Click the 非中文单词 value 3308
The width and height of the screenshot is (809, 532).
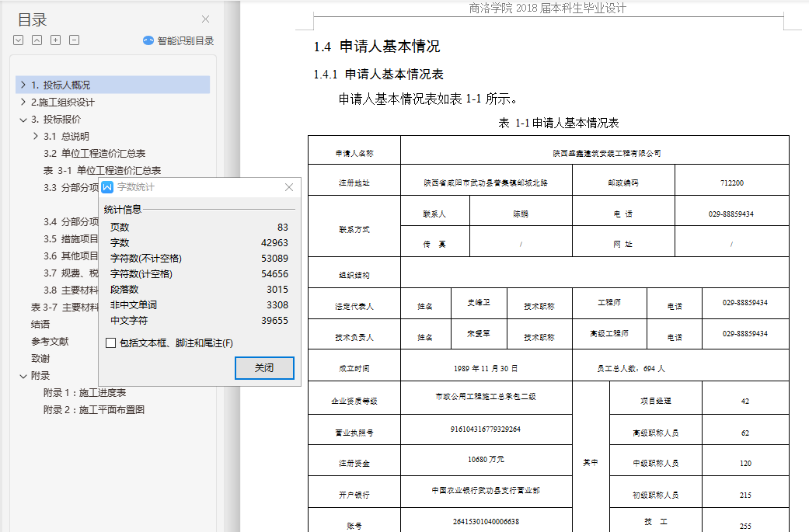[277, 304]
